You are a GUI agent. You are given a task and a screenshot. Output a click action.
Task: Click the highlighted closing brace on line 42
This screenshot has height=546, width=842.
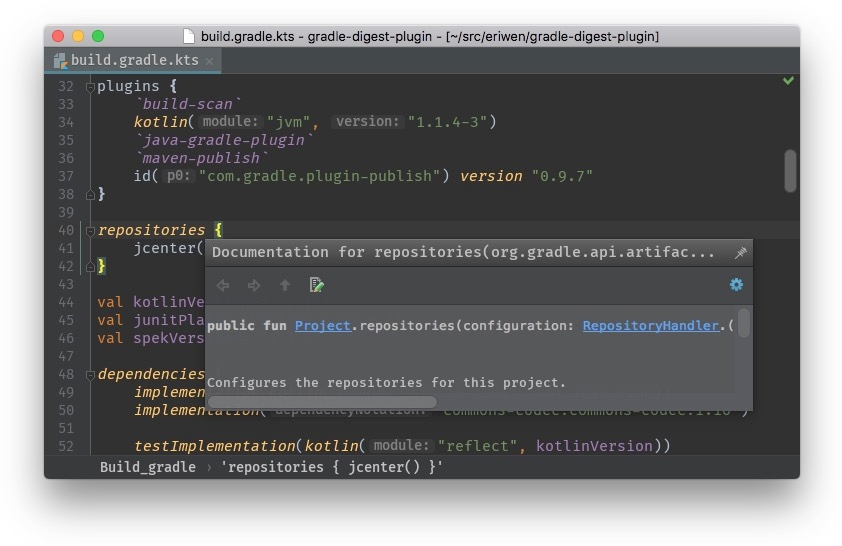coord(101,266)
